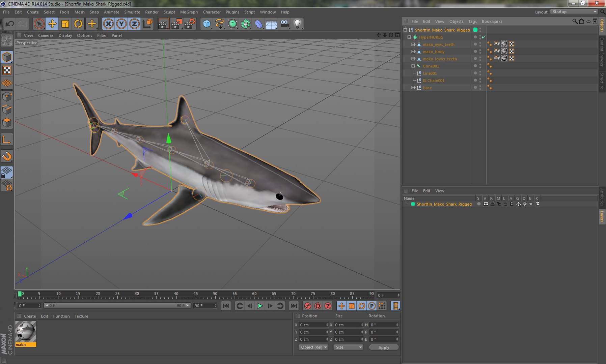Switch to Edges mode
The height and width of the screenshot is (364, 606).
click(7, 110)
